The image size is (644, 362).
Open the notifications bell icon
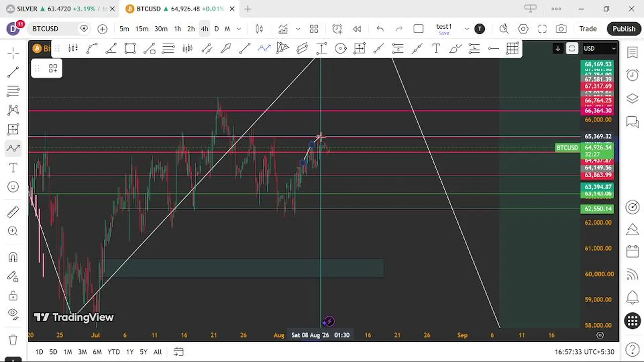click(x=632, y=297)
